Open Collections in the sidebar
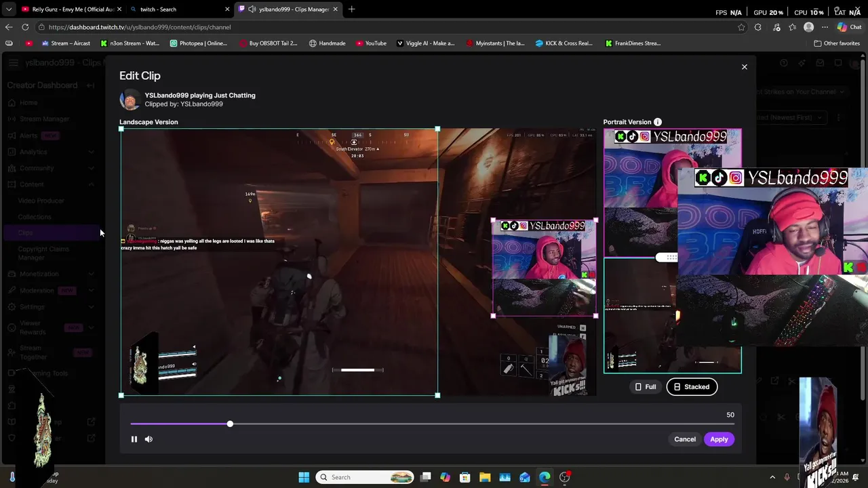 [x=35, y=217]
